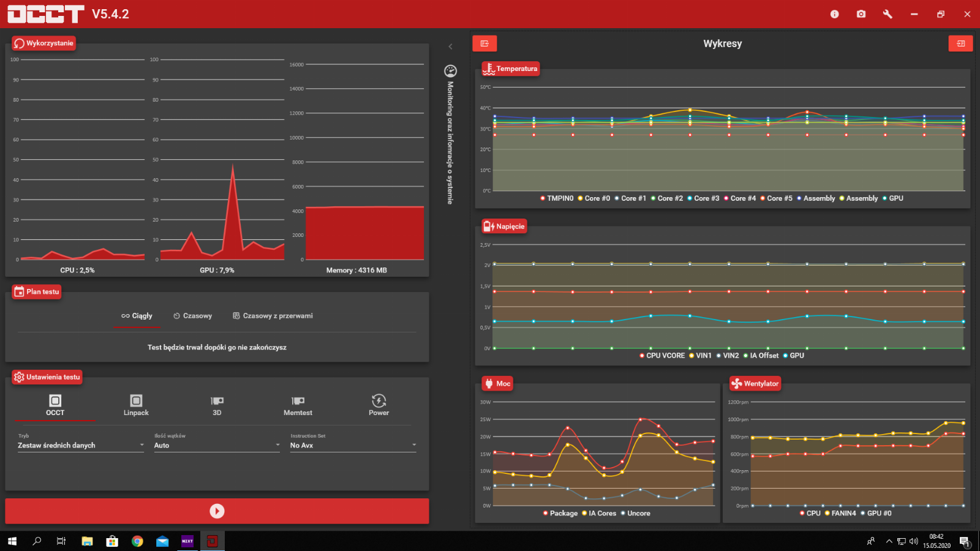Expand the Ilość wątków dropdown

pos(217,445)
